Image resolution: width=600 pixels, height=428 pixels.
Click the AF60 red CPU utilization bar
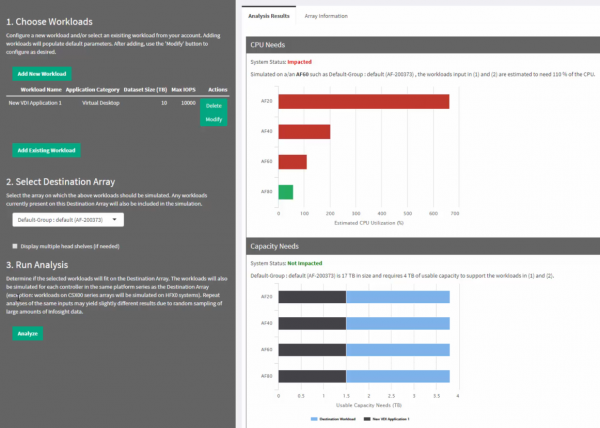coord(292,162)
